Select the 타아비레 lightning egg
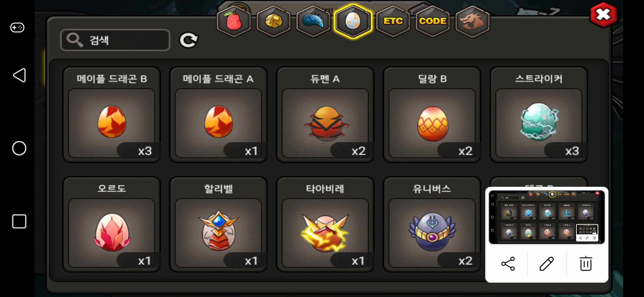644x297 pixels. [x=325, y=224]
